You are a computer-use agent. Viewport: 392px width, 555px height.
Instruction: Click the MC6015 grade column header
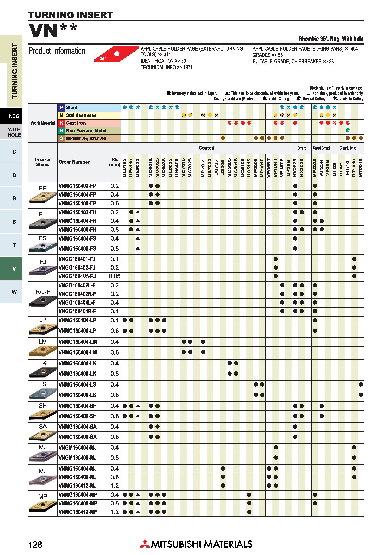click(151, 168)
